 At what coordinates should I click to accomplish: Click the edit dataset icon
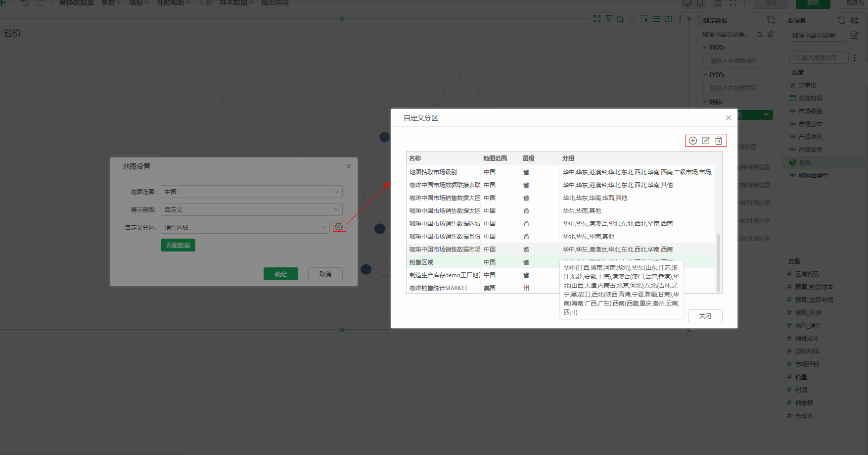pyautogui.click(x=855, y=35)
